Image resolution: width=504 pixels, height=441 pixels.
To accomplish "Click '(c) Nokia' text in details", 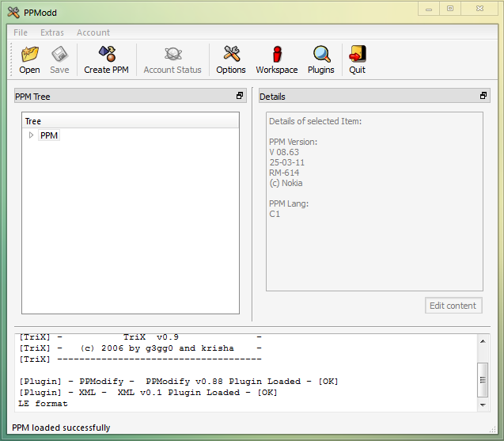I will click(286, 183).
